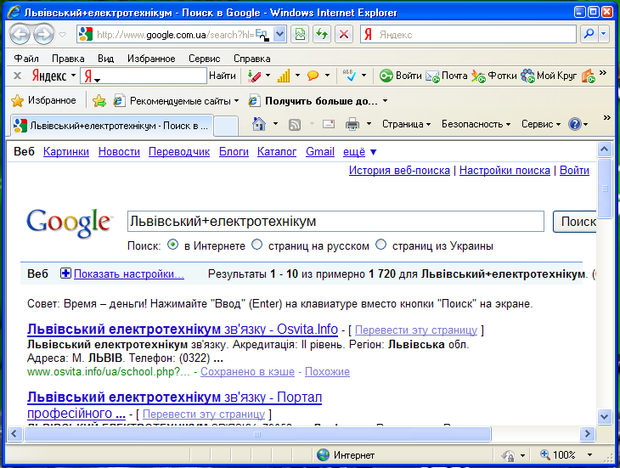Click the read mail envelope icon
Screen dimensions: 620x468
[329, 124]
